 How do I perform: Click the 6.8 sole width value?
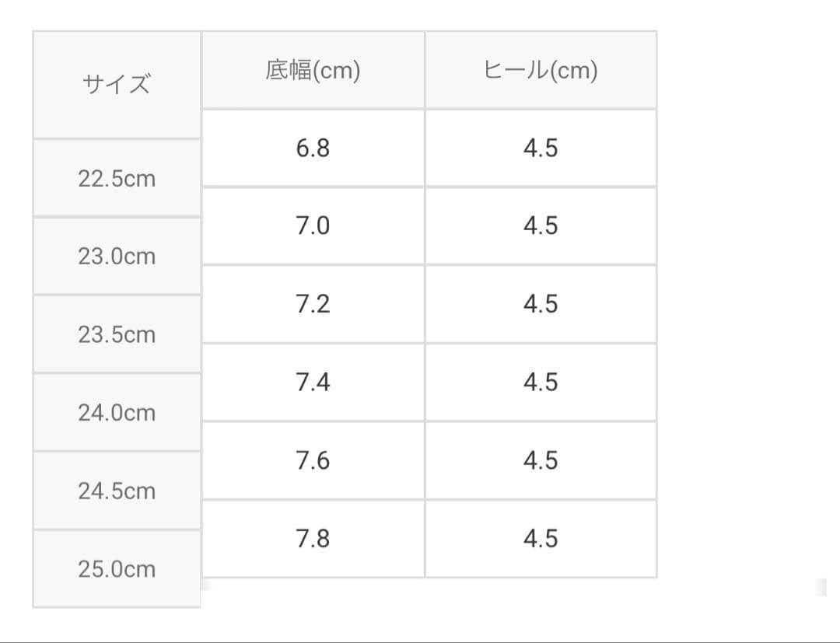coord(313,148)
